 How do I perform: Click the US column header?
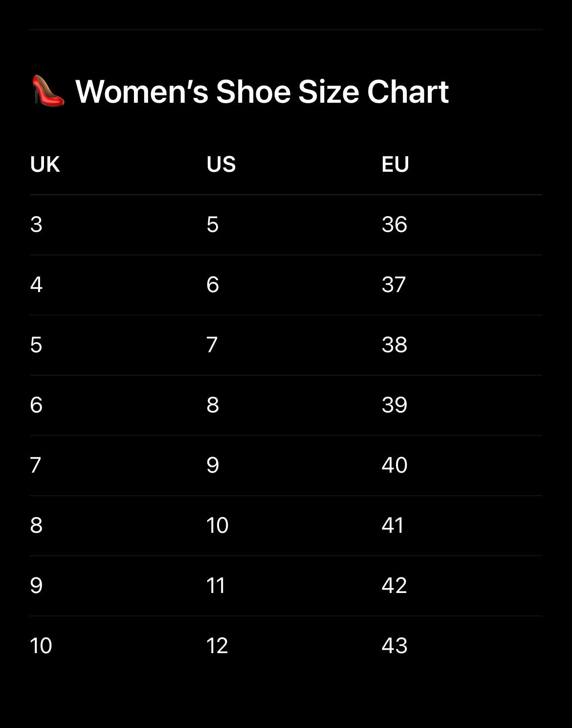click(221, 164)
